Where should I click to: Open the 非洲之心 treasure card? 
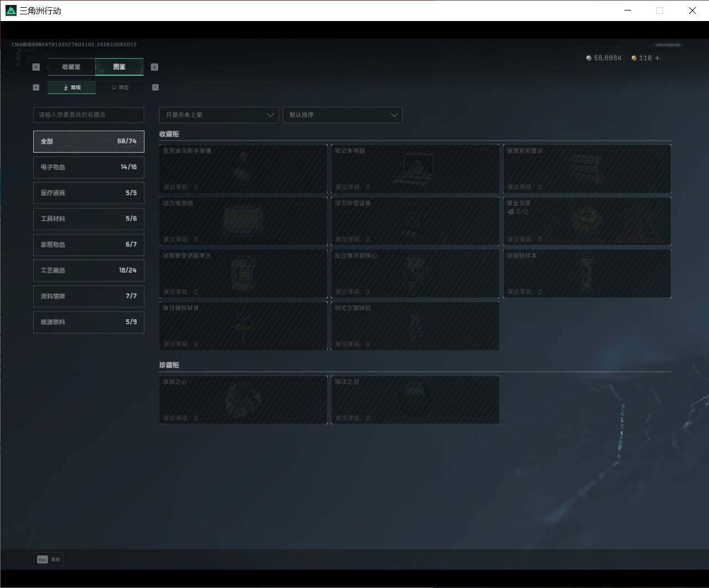(x=244, y=400)
